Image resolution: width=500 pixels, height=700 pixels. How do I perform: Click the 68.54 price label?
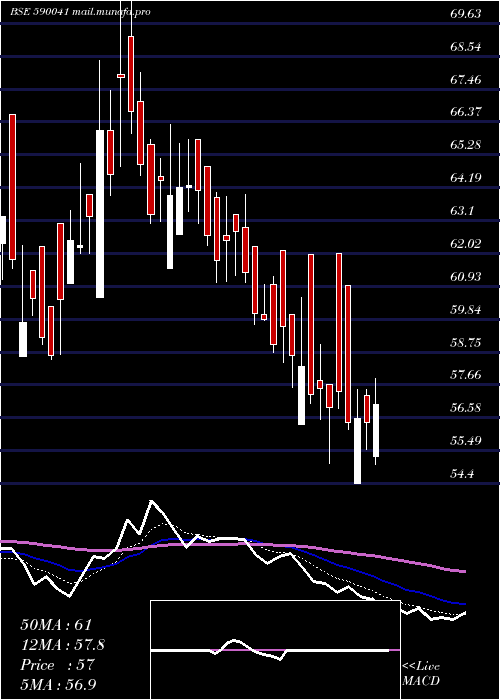pos(466,46)
